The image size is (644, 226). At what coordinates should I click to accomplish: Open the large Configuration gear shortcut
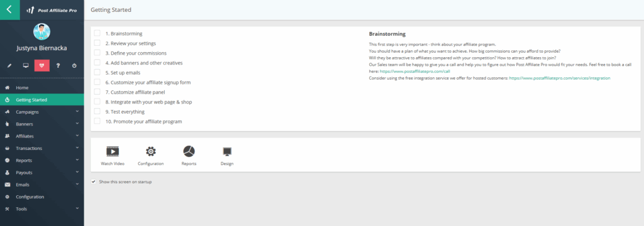coord(151,151)
